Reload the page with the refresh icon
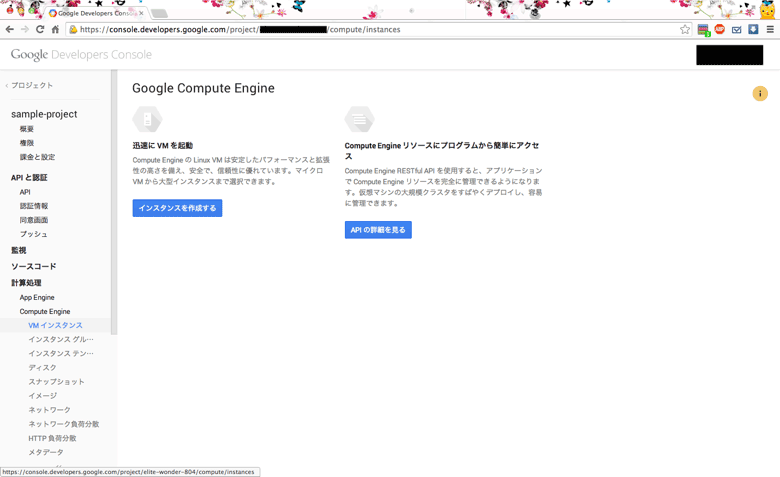780x477 pixels. click(40, 29)
